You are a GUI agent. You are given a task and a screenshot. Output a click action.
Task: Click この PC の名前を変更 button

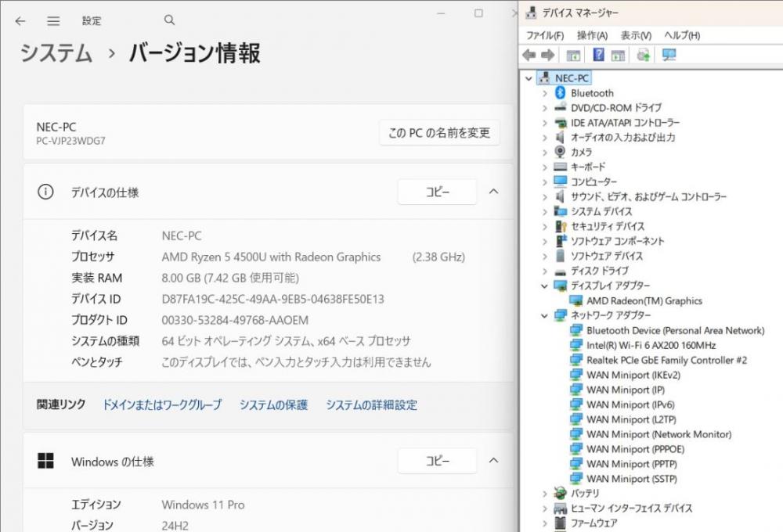pyautogui.click(x=439, y=133)
